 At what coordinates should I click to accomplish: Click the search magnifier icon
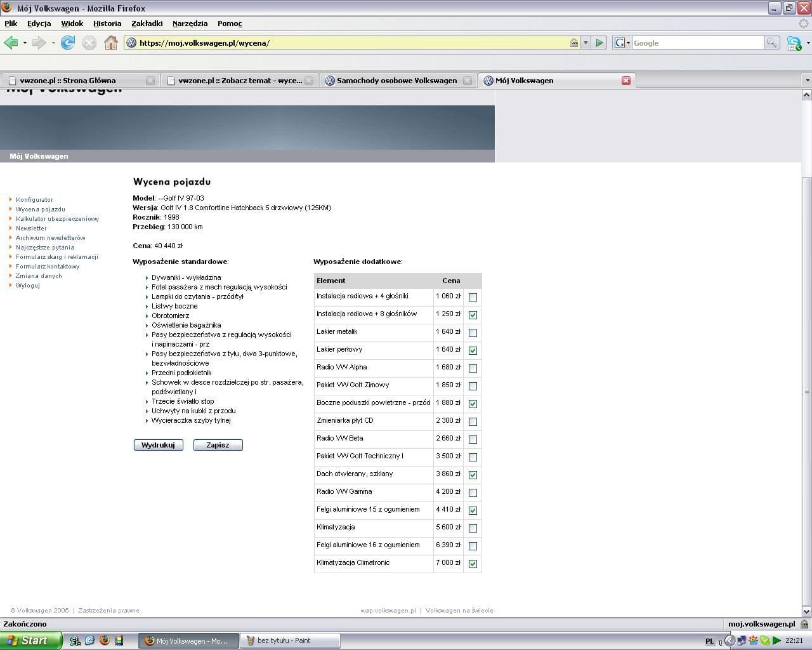[771, 43]
